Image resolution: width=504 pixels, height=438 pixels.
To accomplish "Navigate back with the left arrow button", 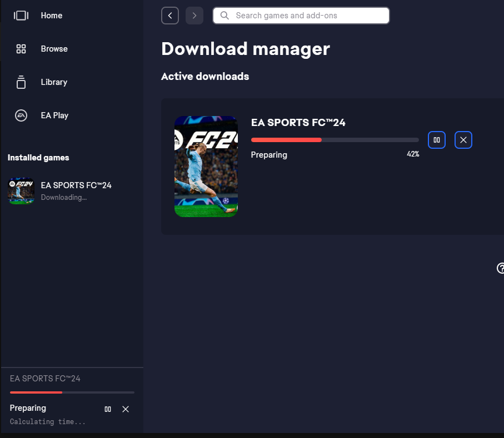I will [170, 16].
